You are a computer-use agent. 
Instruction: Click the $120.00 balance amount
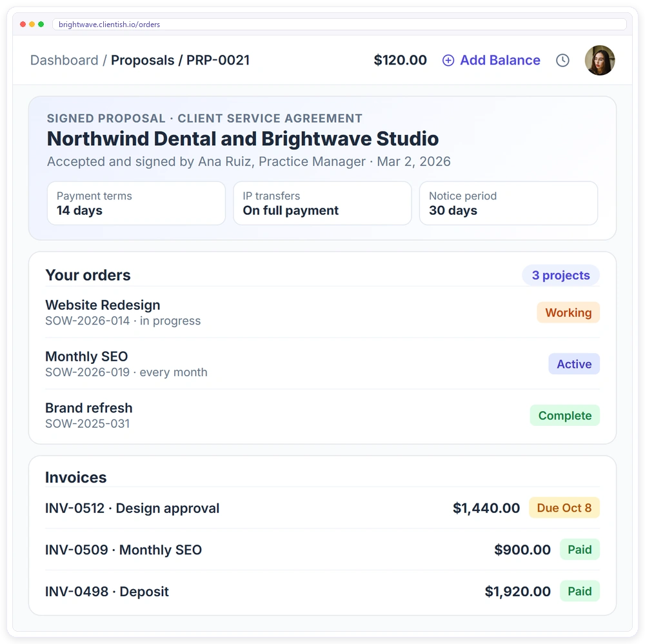pyautogui.click(x=401, y=61)
